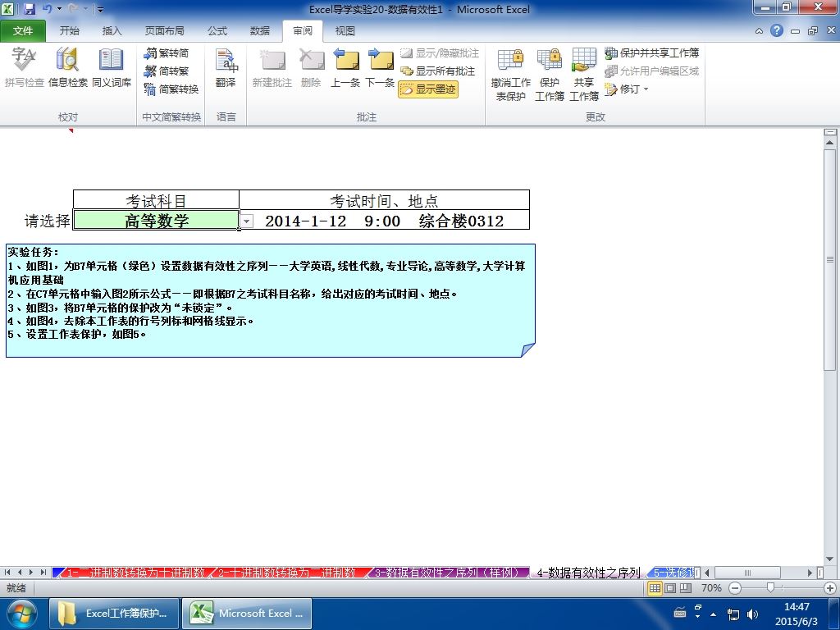
Task: Switch to the 插入 (Insert) tab
Action: coord(112,31)
